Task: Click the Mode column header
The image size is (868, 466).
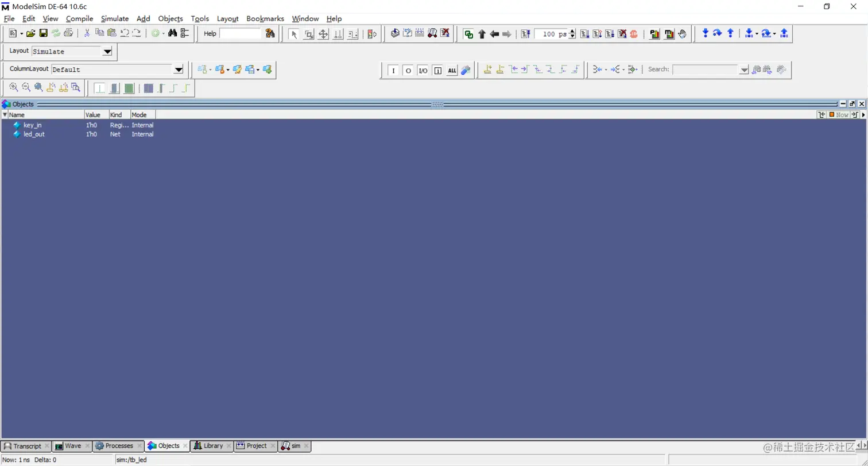Action: point(142,115)
